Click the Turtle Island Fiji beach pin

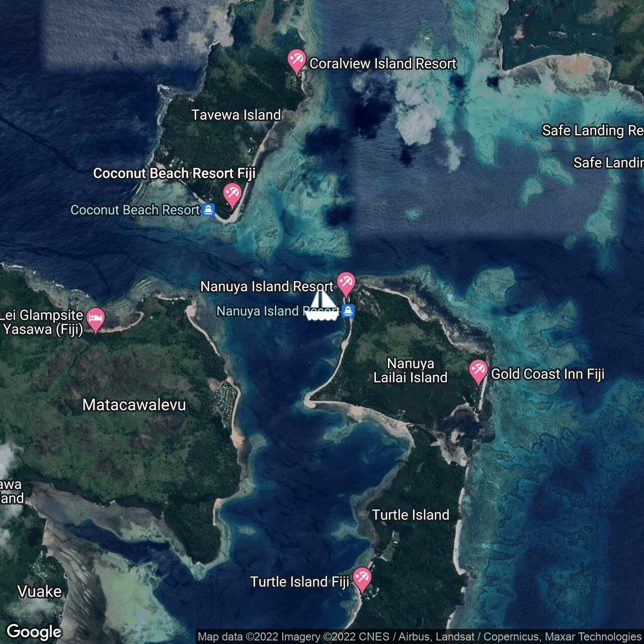[362, 578]
